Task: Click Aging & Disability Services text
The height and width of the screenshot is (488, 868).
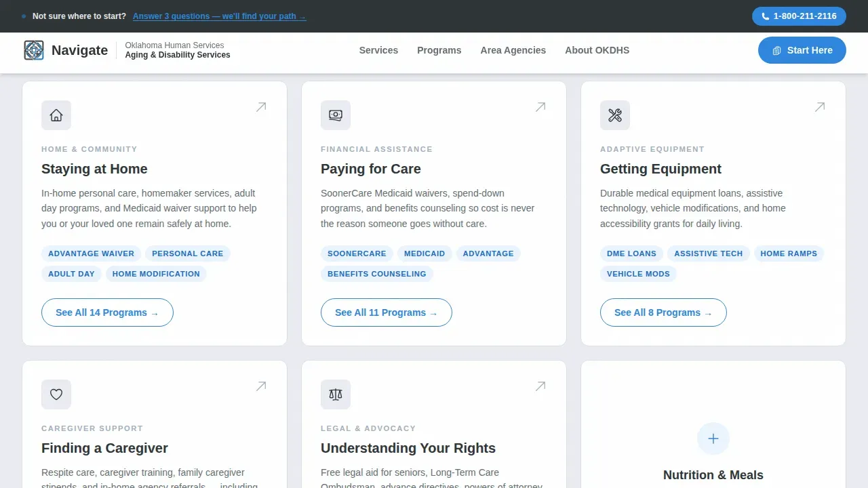Action: pyautogui.click(x=178, y=55)
